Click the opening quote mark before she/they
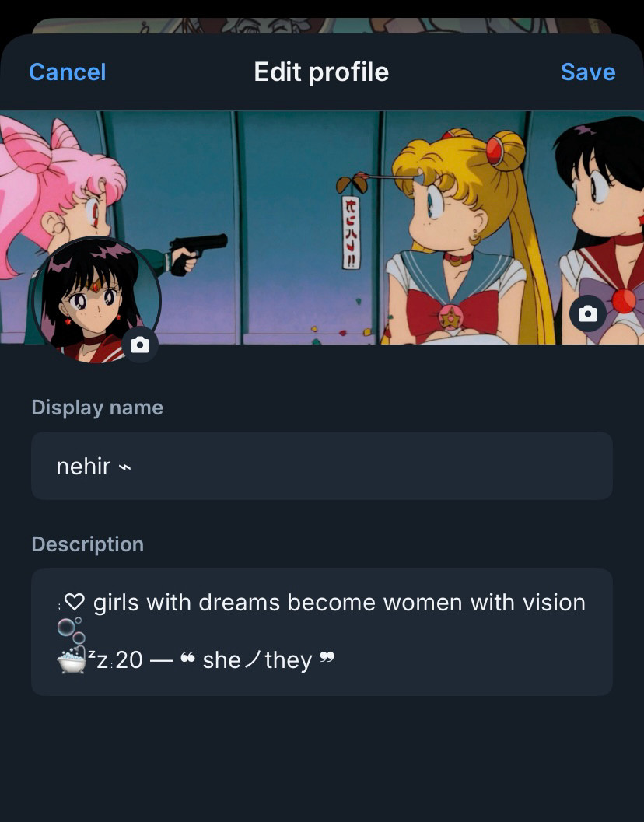The width and height of the screenshot is (644, 822). (187, 658)
